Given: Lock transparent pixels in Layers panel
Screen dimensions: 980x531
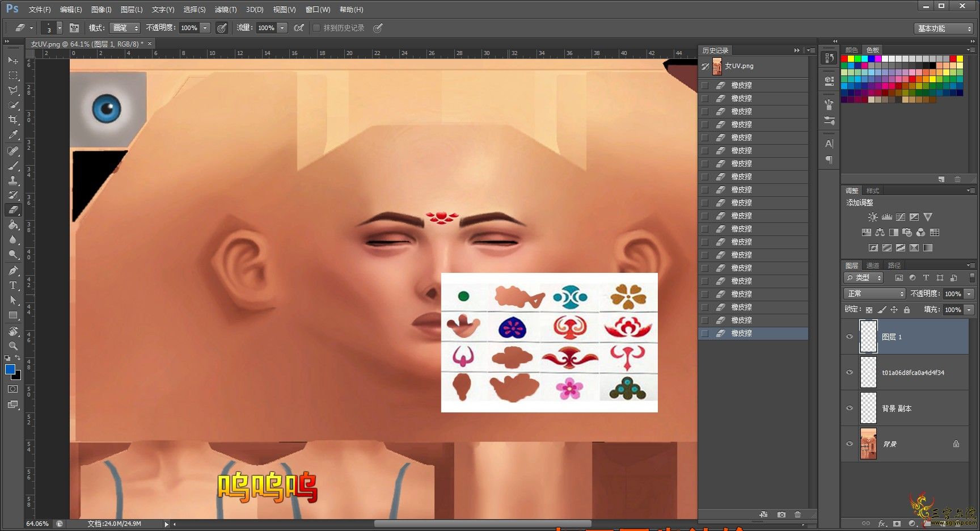Looking at the screenshot, I should tap(869, 310).
